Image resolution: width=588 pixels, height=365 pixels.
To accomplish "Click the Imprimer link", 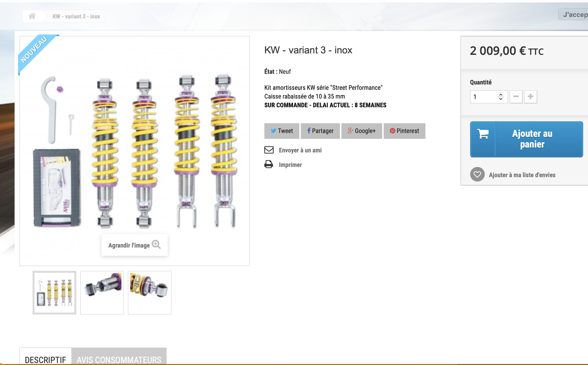I will click(x=290, y=165).
